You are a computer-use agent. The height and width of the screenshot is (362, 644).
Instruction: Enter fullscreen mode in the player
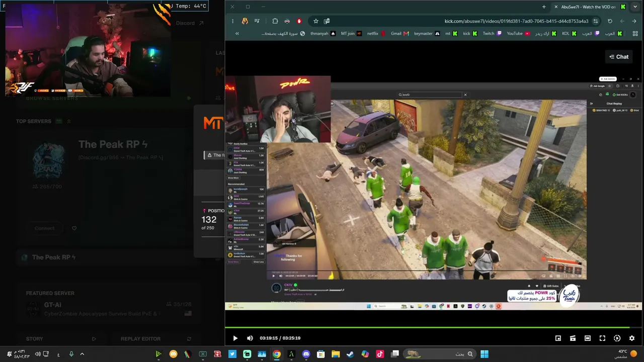click(x=602, y=338)
